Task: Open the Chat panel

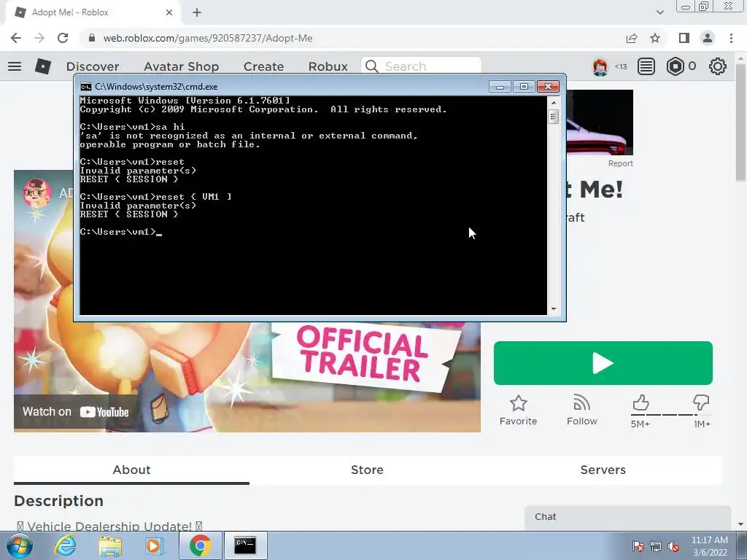Action: [627, 517]
